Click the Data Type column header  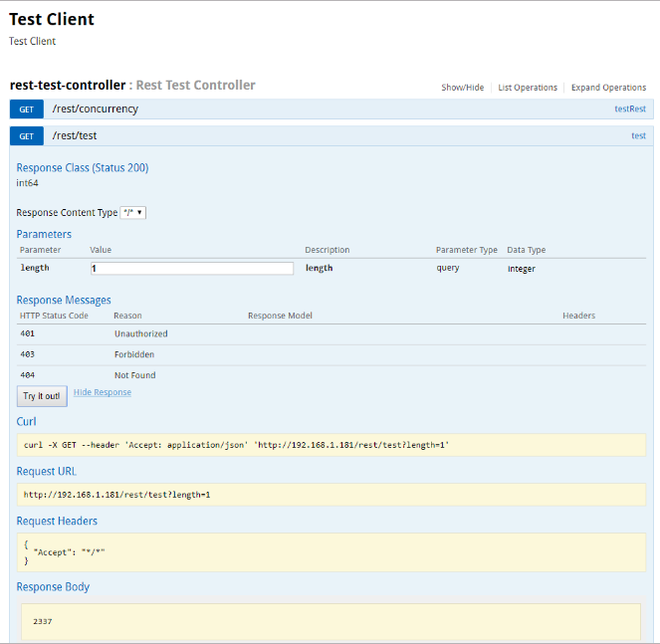click(x=527, y=250)
